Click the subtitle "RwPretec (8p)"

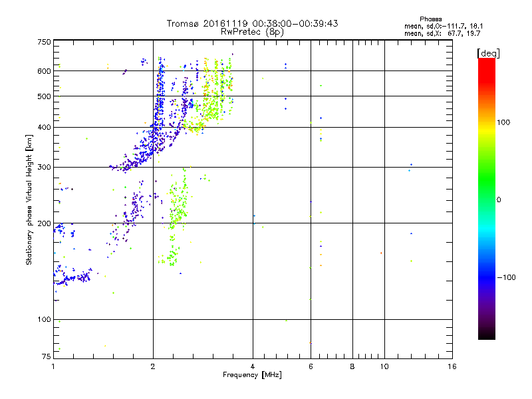click(252, 32)
